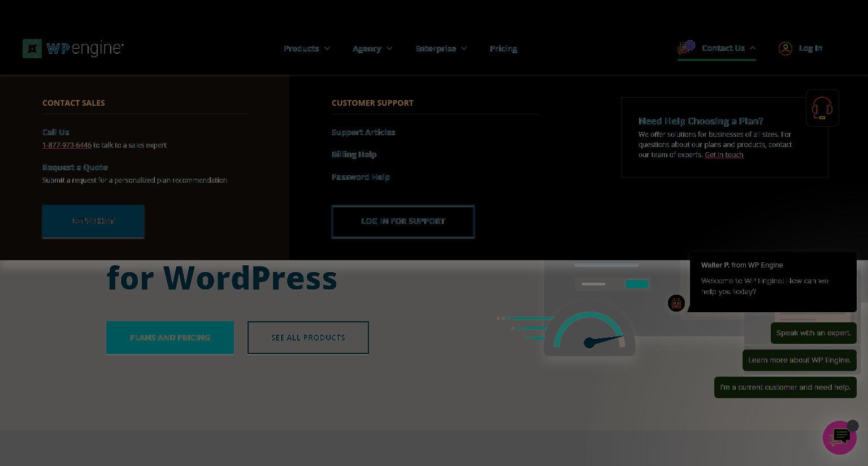
Task: Click the 'for WordPress' headline text
Action: (222, 278)
